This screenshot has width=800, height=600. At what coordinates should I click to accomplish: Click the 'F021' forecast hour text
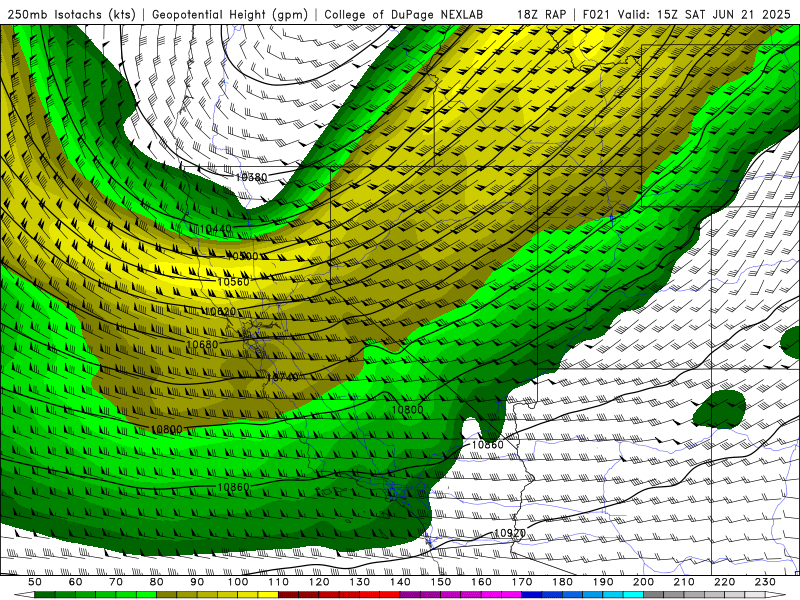[597, 14]
